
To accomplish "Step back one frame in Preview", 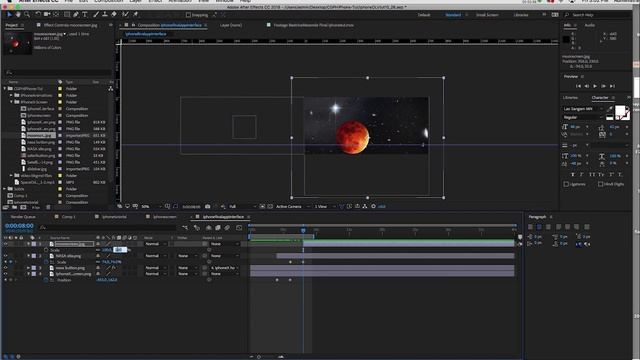I will [587, 86].
